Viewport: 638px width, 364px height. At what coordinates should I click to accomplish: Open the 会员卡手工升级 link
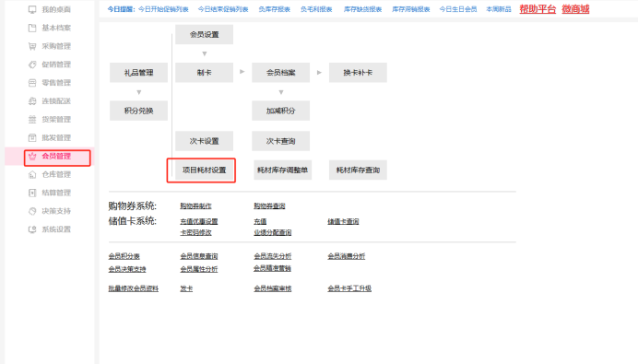tap(349, 288)
